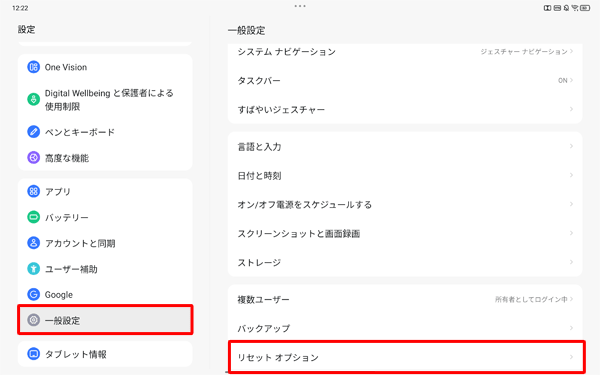This screenshot has width=600, height=375.
Task: Tap the Wi-Fi icon in status bar
Action: (575, 8)
